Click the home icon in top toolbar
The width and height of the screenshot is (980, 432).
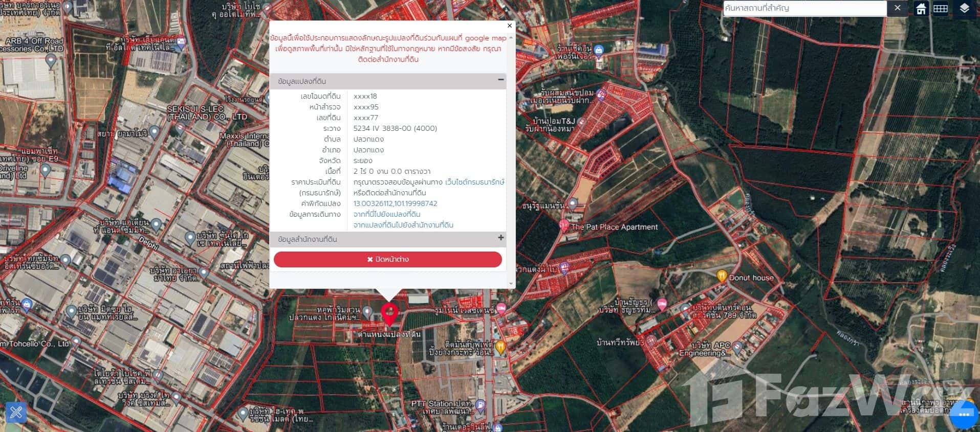921,9
